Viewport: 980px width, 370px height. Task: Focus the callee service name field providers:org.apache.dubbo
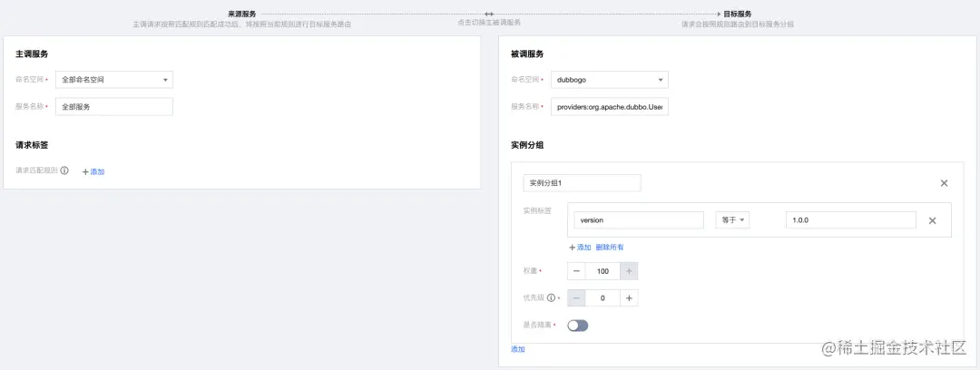[x=610, y=107]
